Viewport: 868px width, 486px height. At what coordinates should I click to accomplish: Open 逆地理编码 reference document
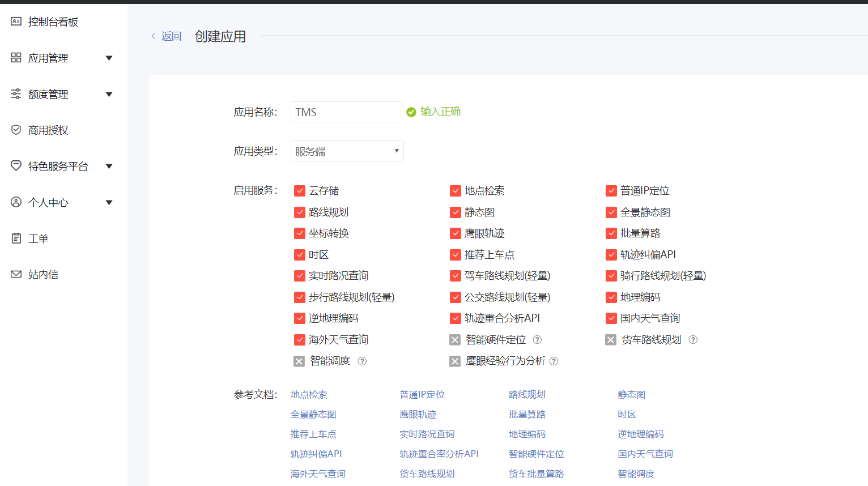[x=641, y=434]
